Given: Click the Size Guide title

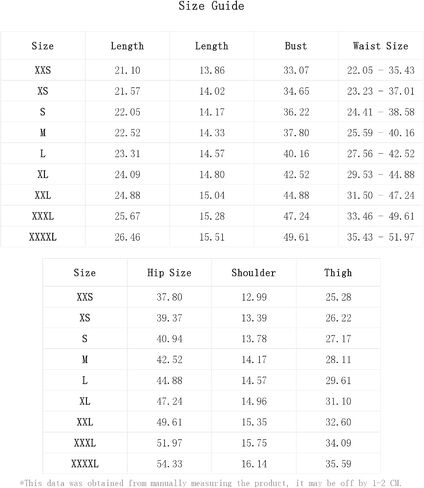Looking at the screenshot, I should [x=211, y=6].
